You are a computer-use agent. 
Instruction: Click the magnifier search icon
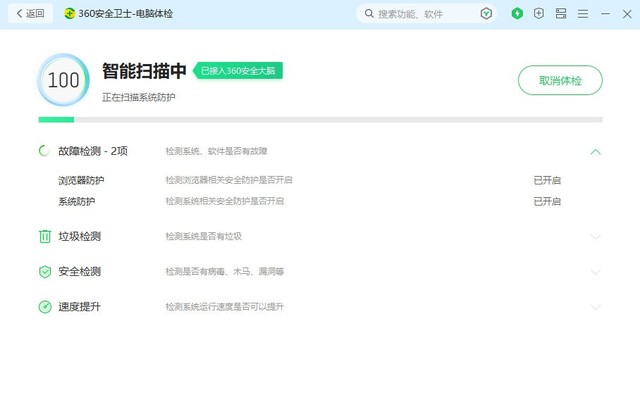(369, 14)
